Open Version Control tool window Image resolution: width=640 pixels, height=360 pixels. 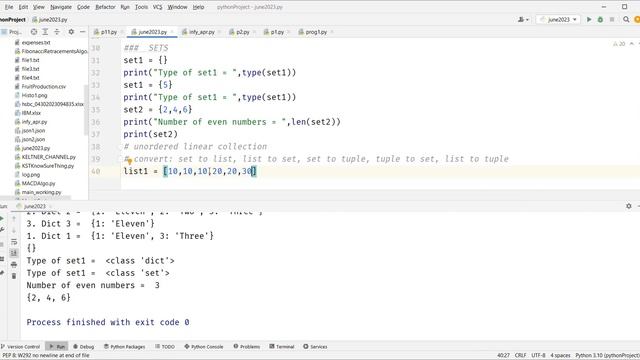[20, 347]
